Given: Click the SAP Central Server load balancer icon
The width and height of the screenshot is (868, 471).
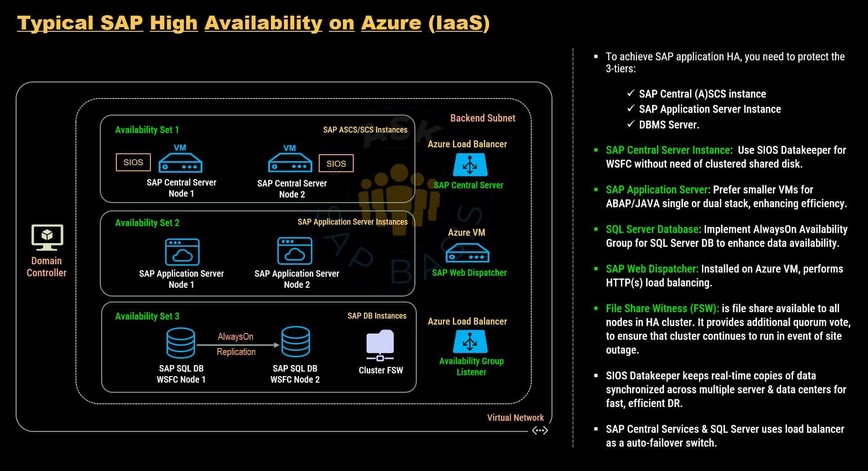Looking at the screenshot, I should [470, 164].
